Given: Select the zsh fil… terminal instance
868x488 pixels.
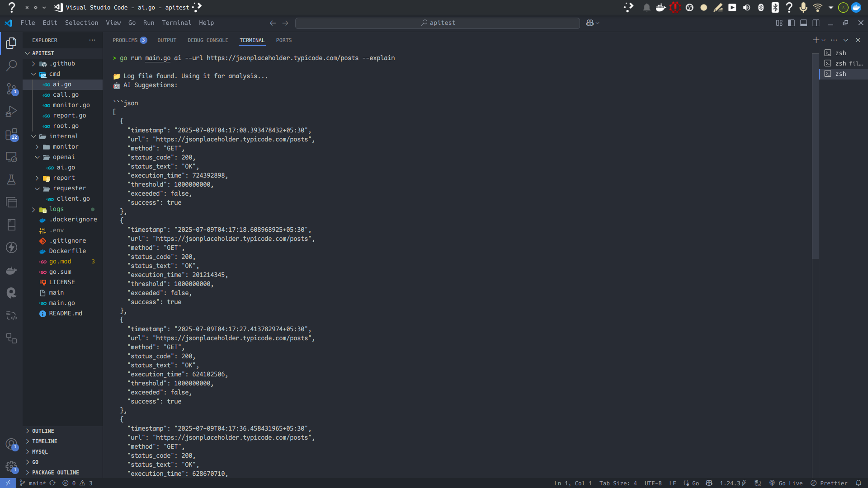Looking at the screenshot, I should tap(844, 64).
